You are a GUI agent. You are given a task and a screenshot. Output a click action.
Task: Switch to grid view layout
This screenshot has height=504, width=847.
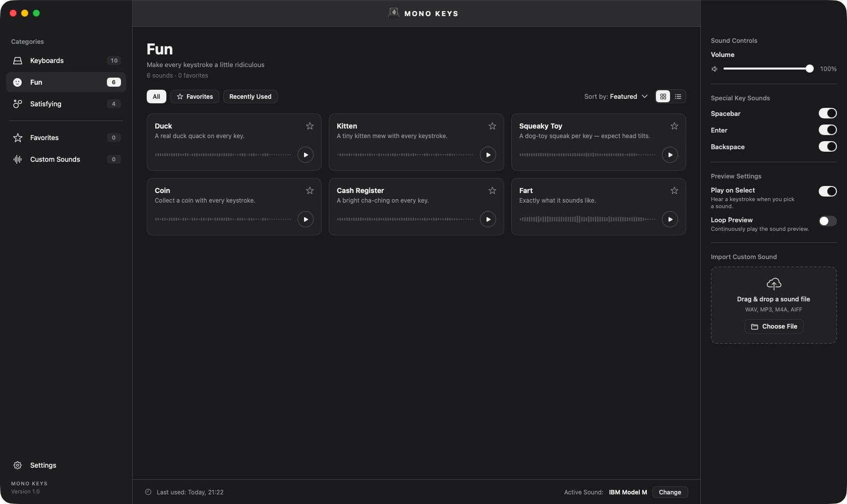[663, 96]
